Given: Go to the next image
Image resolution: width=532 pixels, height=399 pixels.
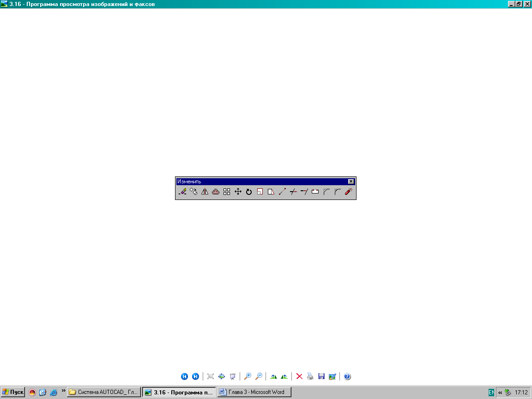Looking at the screenshot, I should tap(195, 376).
